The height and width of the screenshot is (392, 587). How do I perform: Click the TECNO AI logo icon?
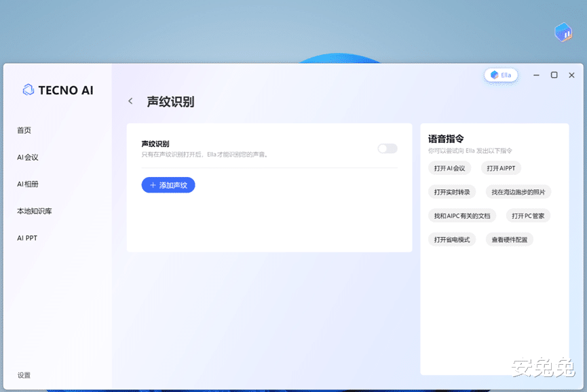[x=29, y=90]
